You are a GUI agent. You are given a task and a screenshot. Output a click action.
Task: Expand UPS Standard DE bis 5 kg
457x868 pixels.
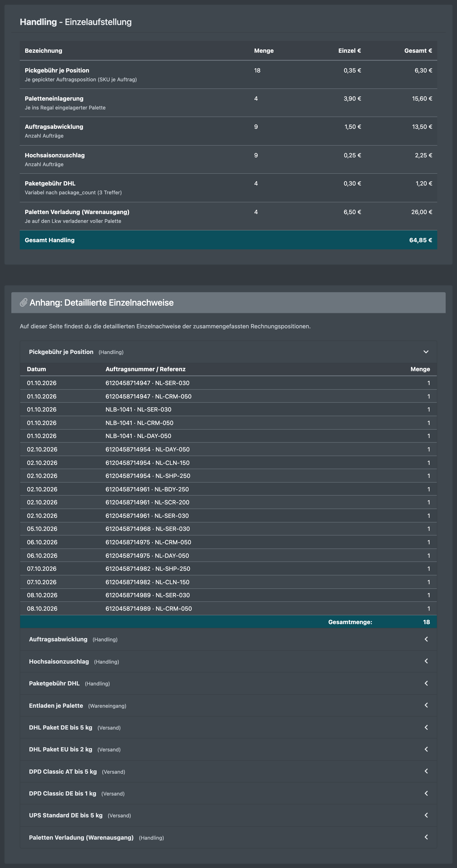228,815
